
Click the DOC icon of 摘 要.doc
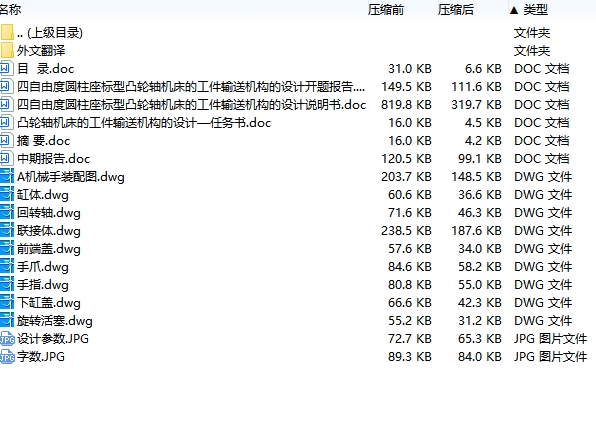[6, 141]
